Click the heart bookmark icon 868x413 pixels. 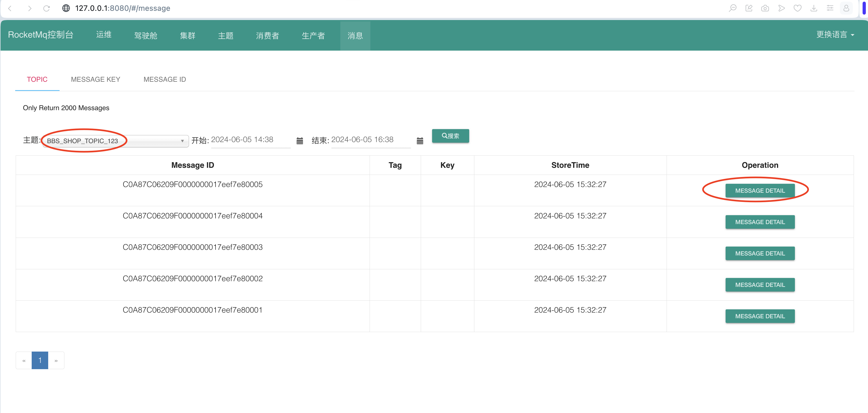click(x=798, y=8)
